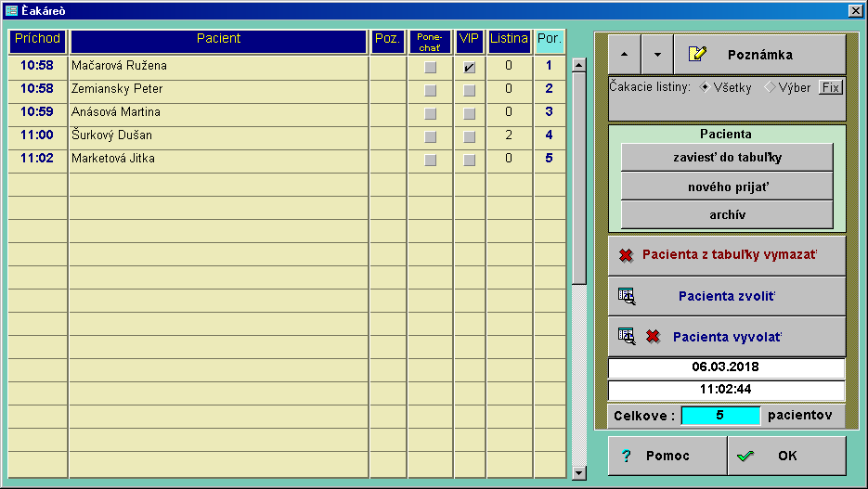Click Pacienta z tabuľky vymazať

tap(727, 255)
